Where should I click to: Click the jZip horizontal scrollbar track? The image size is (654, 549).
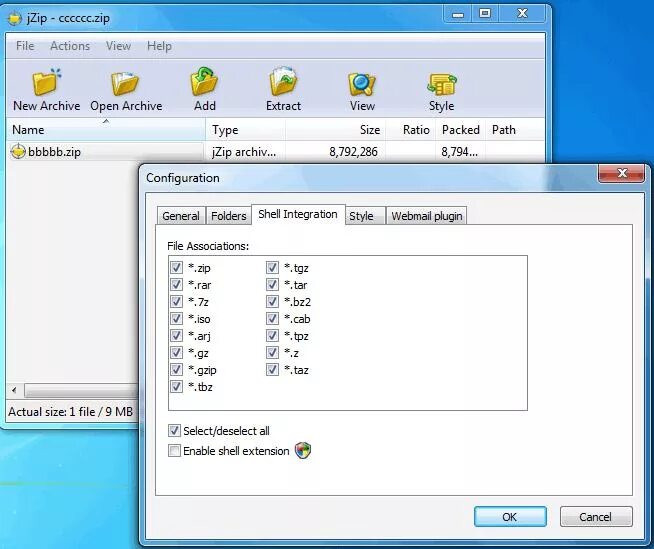coord(81,390)
